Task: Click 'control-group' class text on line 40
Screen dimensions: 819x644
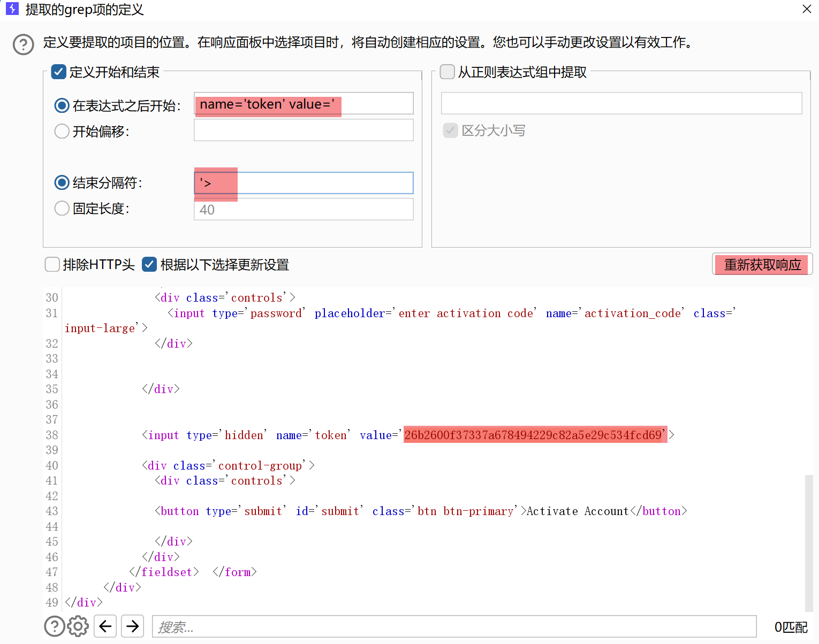Action: point(260,465)
